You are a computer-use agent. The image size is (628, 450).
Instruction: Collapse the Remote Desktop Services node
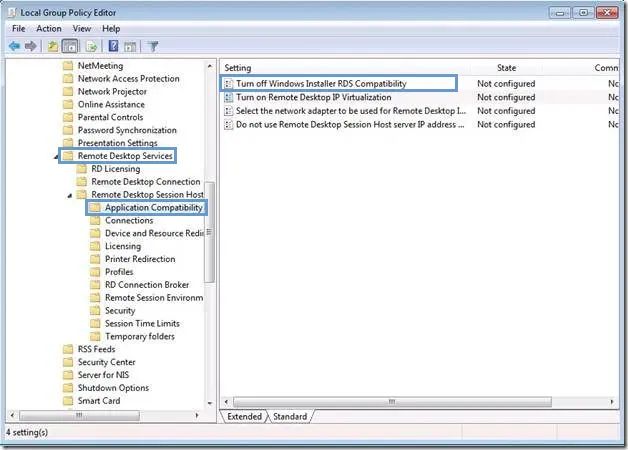(56, 157)
